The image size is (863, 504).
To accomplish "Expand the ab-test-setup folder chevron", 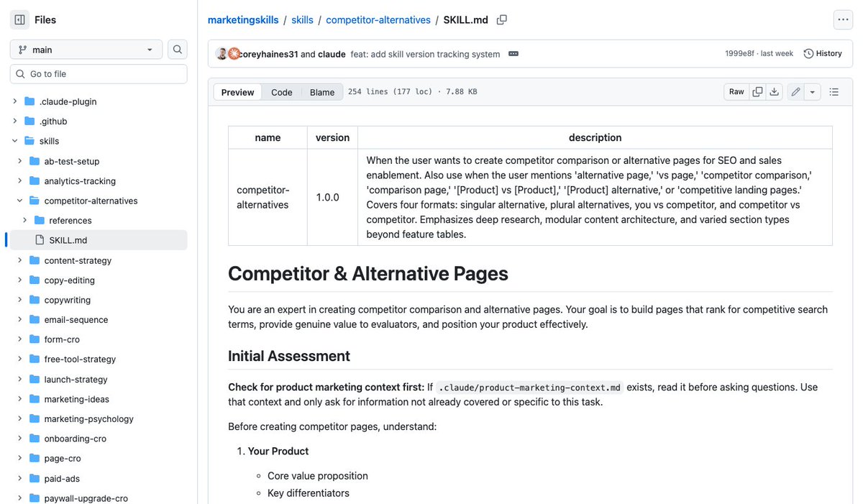I will coord(20,161).
